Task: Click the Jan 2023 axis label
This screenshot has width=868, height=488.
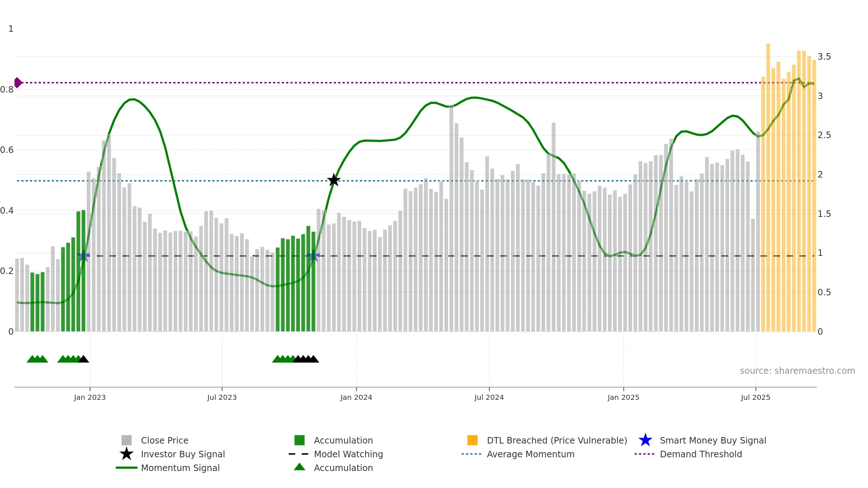Action: (90, 397)
